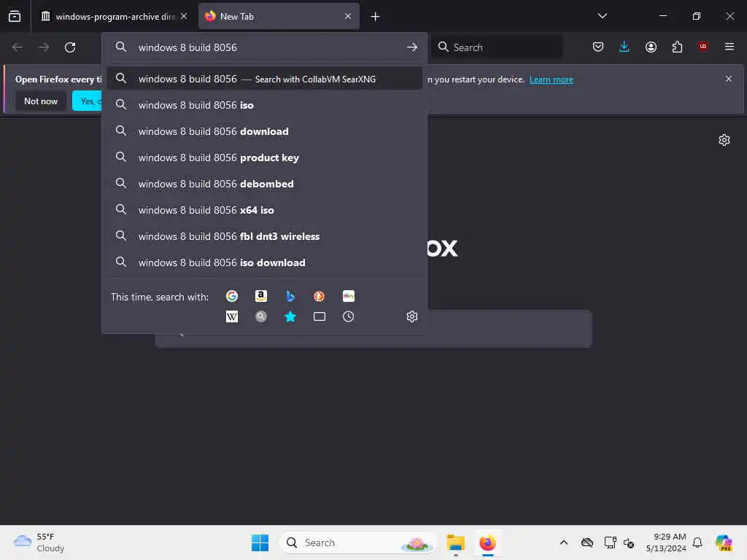
Task: Select the New Tab tab
Action: coord(279,17)
